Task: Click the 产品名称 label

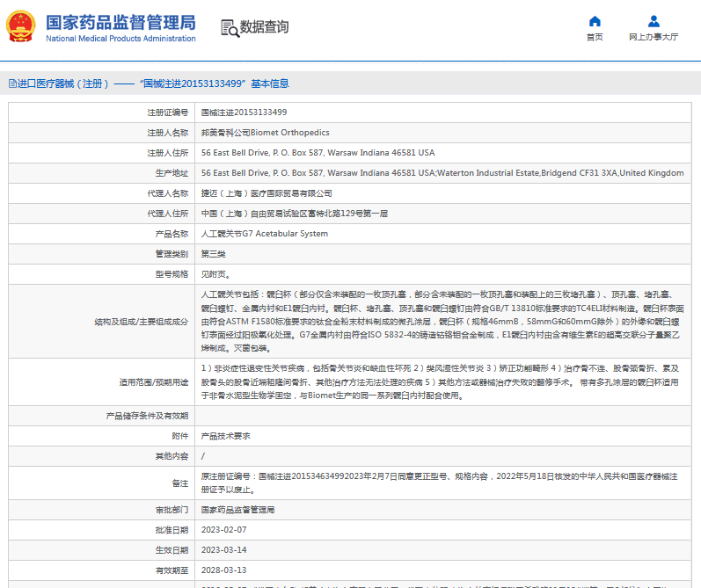Action: pos(172,234)
